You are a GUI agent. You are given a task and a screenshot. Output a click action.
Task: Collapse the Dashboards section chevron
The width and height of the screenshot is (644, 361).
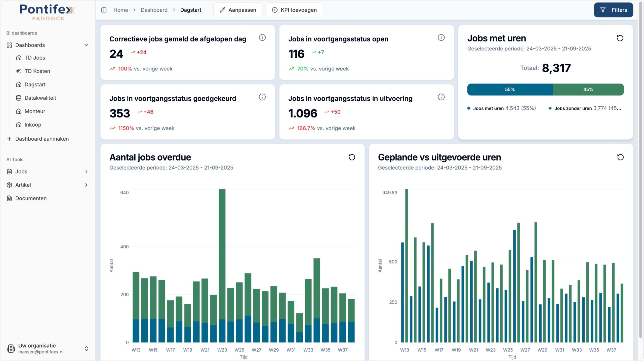pyautogui.click(x=86, y=45)
